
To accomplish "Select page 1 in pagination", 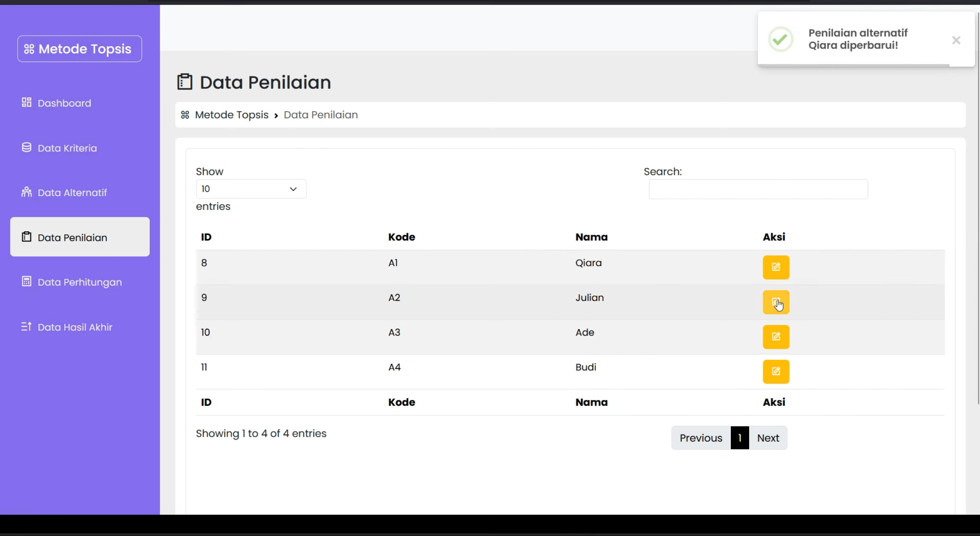I will [739, 438].
